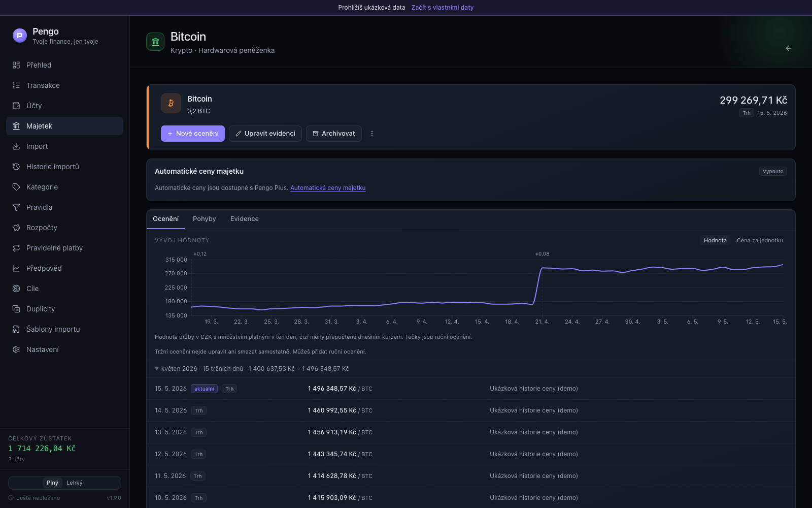Click the Krypto · Hardwarová peněženka subtitle
The height and width of the screenshot is (508, 812).
point(222,50)
